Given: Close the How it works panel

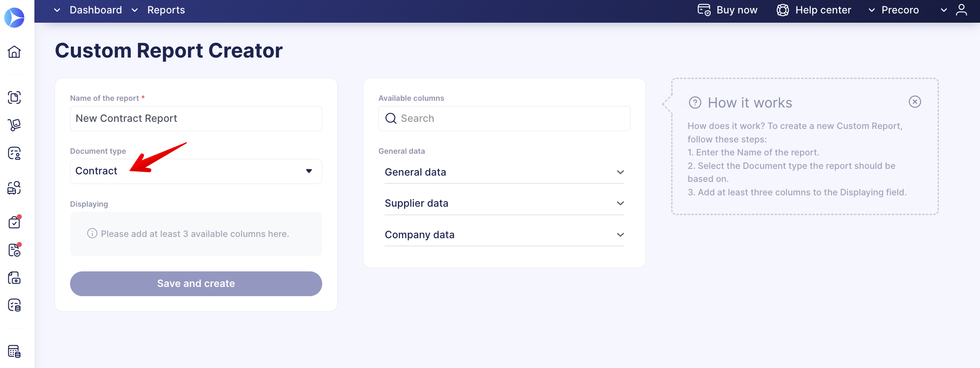Looking at the screenshot, I should [x=915, y=102].
